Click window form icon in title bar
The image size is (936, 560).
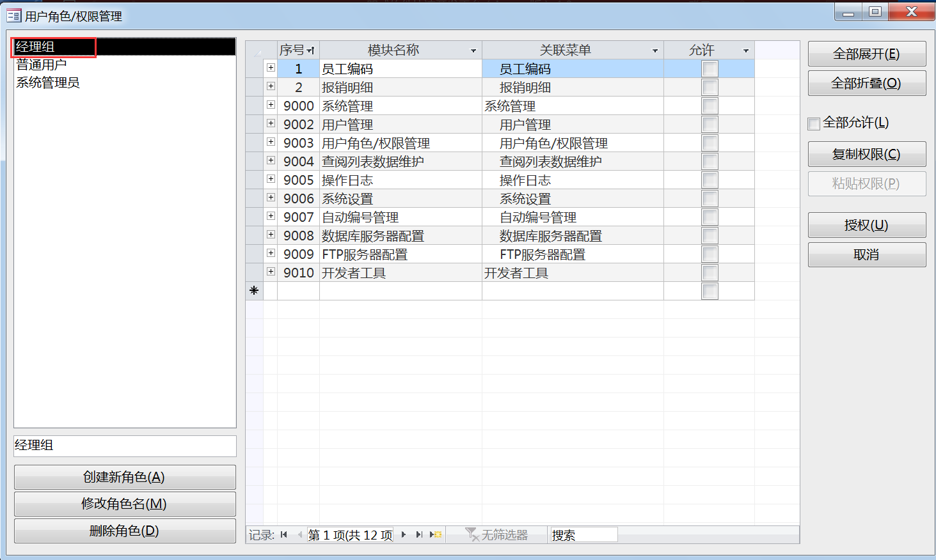[x=13, y=15]
